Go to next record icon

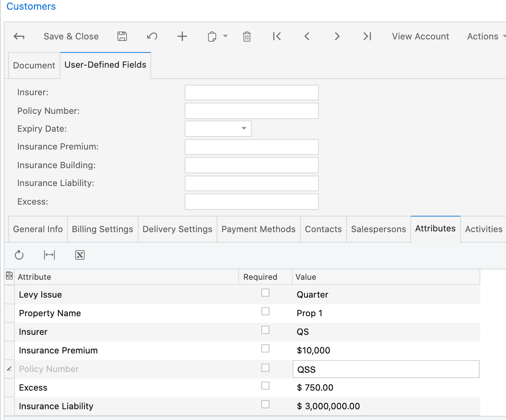(337, 37)
